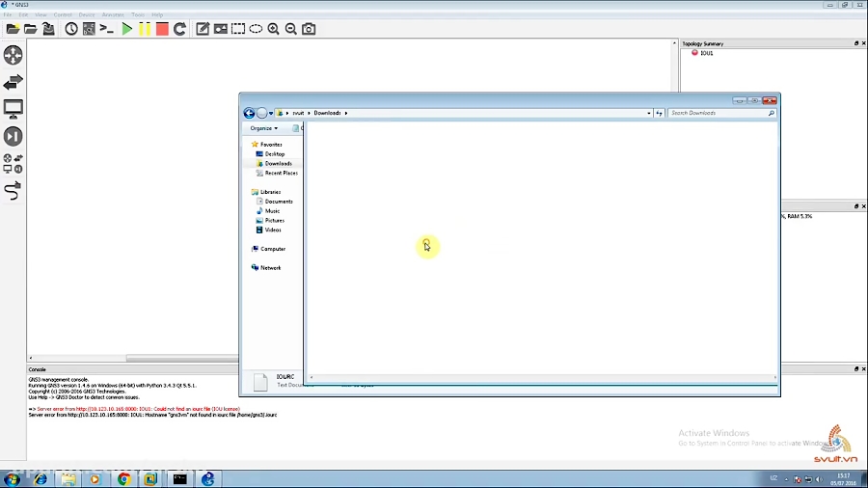Click the Save project icon
The height and width of the screenshot is (488, 868).
pos(49,29)
